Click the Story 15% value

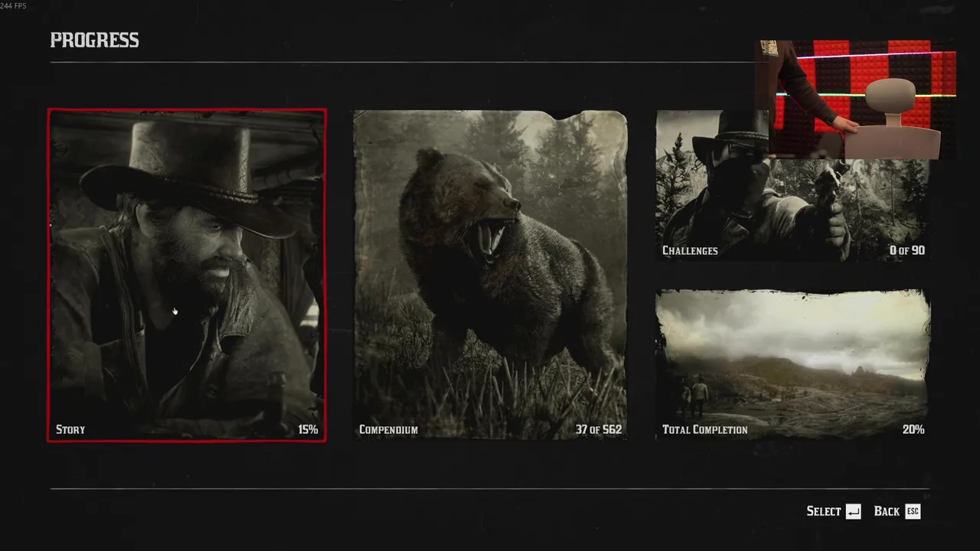click(308, 429)
